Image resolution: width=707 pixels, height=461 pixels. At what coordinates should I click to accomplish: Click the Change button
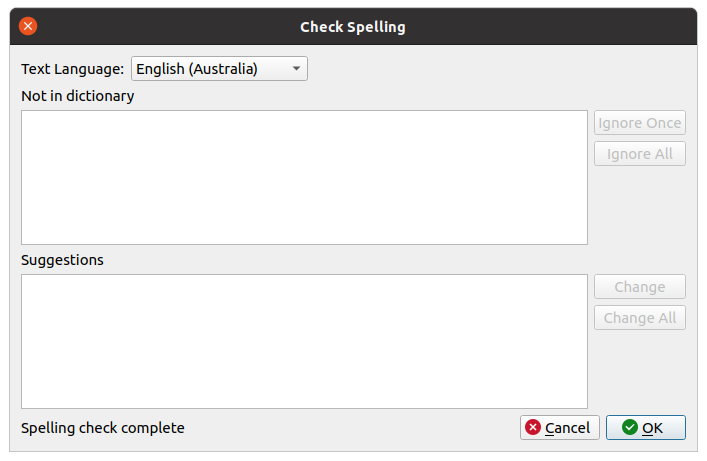pyautogui.click(x=640, y=287)
